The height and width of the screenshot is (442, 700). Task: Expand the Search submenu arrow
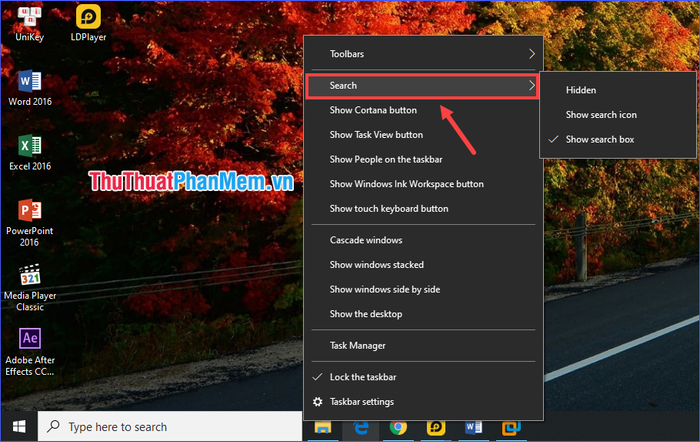[532, 86]
